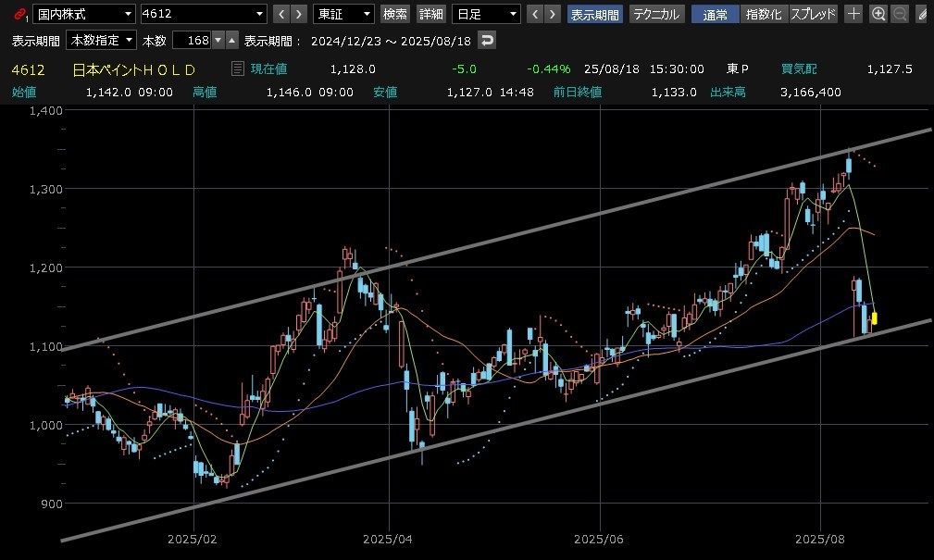
Task: Click the yellow 4612 code label
Action: tap(28, 69)
